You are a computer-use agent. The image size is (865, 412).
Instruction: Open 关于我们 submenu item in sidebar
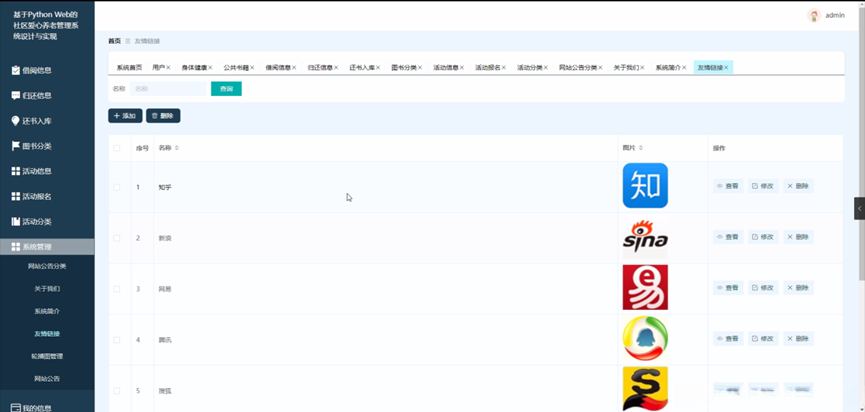point(47,289)
